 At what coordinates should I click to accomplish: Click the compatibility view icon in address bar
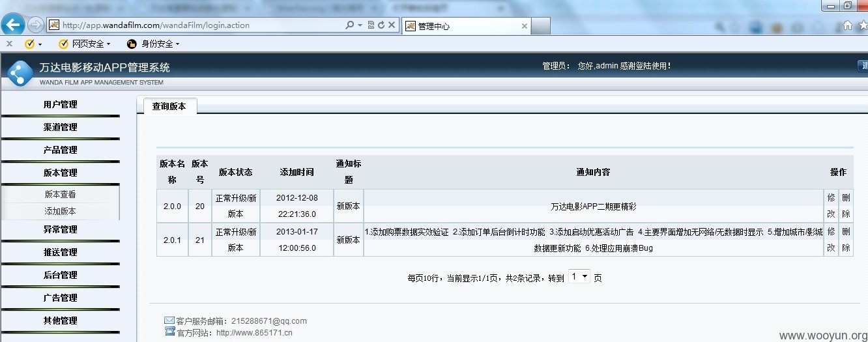pos(371,25)
